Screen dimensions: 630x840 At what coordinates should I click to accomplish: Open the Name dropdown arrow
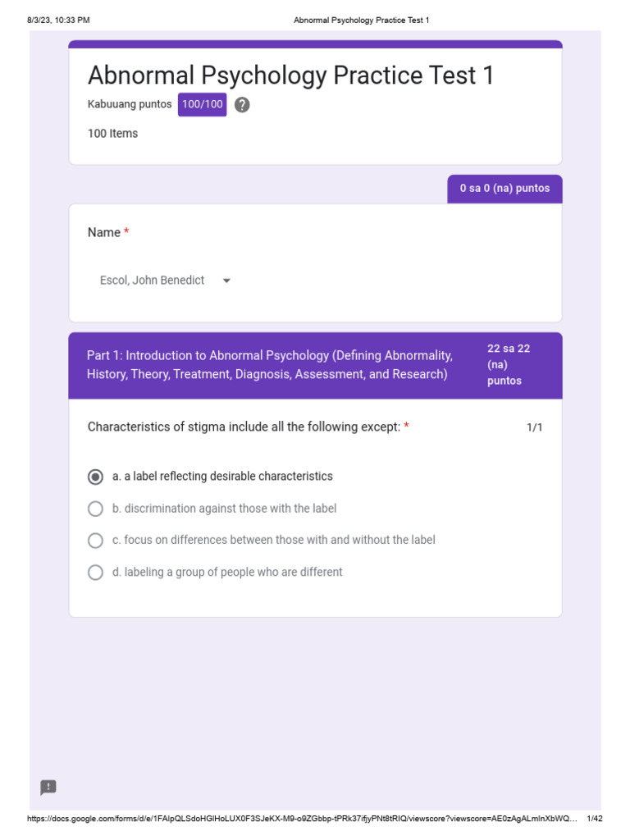point(226,281)
